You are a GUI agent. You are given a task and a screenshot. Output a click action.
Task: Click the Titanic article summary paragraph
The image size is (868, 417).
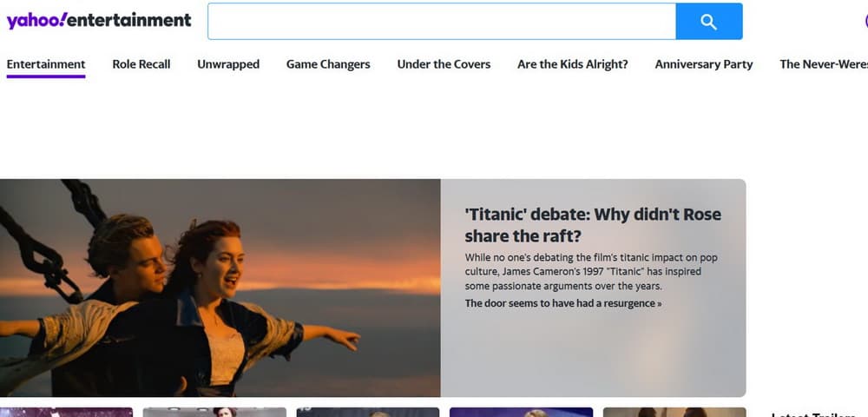point(591,272)
